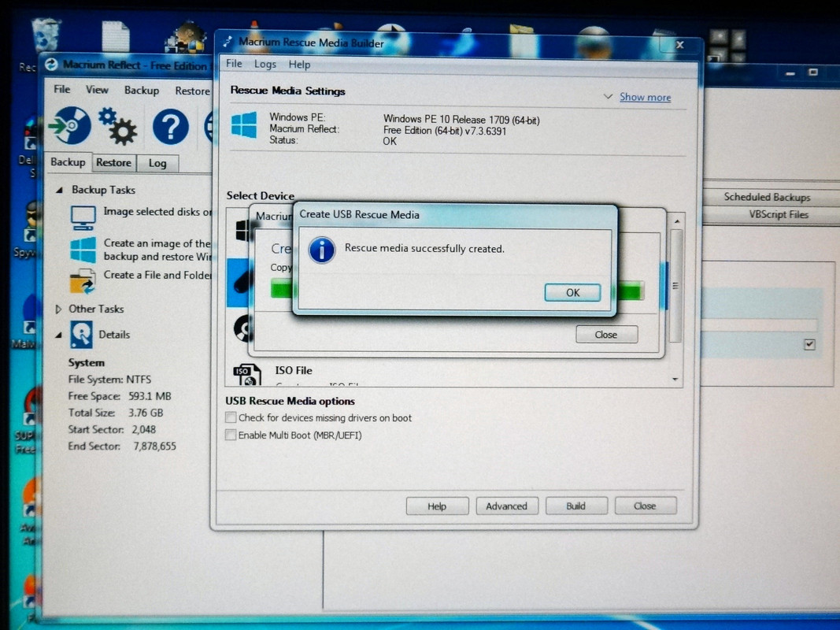Open the Restore menu in Macrium Reflect
Image resolution: width=840 pixels, height=630 pixels.
click(x=192, y=91)
